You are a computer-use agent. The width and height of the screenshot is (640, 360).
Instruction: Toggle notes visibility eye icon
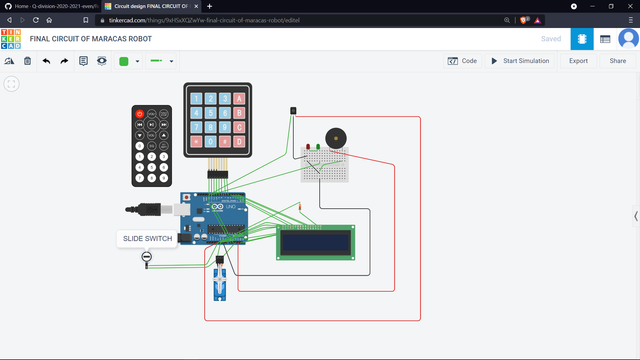[102, 61]
